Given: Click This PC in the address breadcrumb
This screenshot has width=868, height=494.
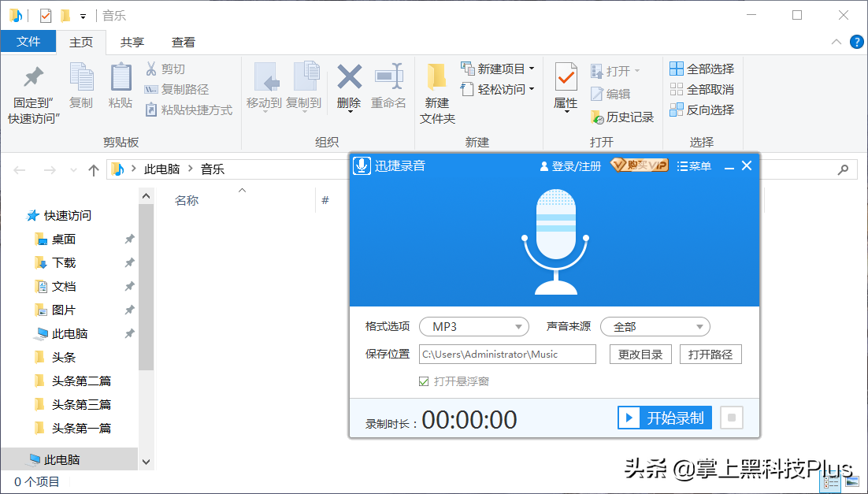Looking at the screenshot, I should 162,169.
